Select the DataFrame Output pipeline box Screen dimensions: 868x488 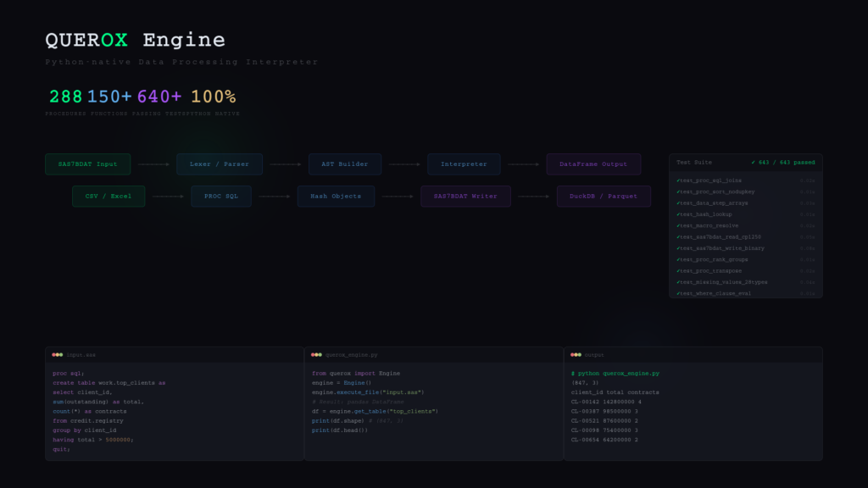coord(593,164)
